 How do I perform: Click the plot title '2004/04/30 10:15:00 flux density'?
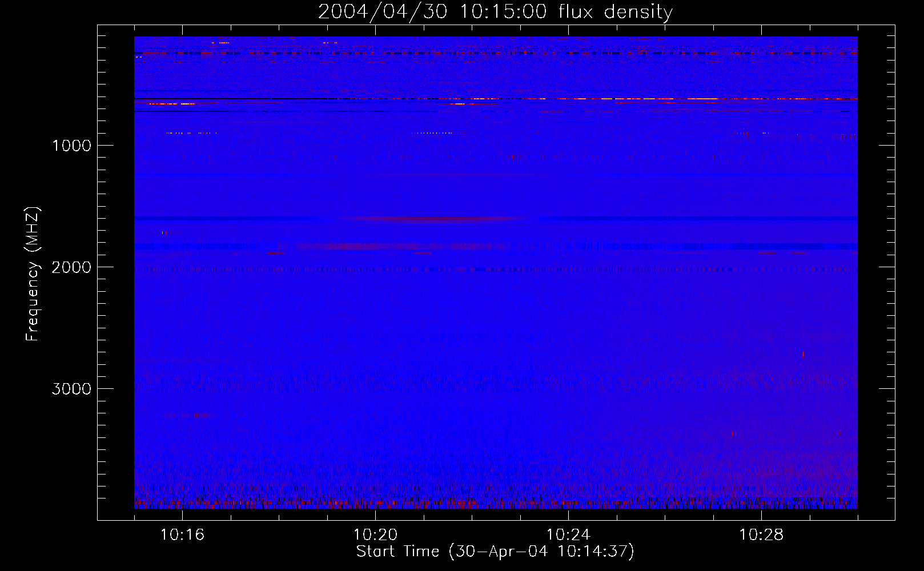click(495, 12)
